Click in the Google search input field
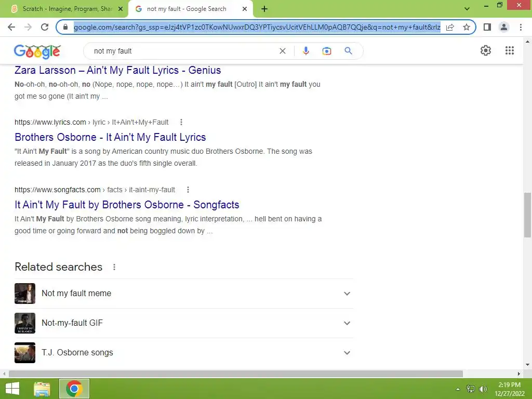532x399 pixels. coord(183,51)
